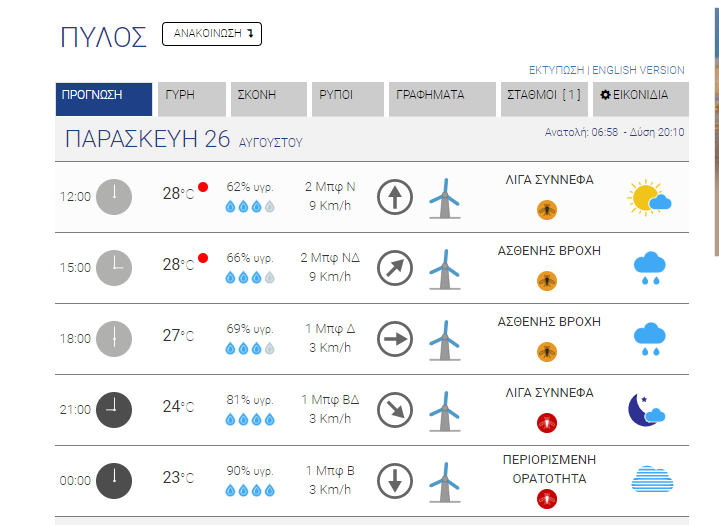Click the grey clock icon at 18:00
The image size is (719, 525).
coord(114,339)
